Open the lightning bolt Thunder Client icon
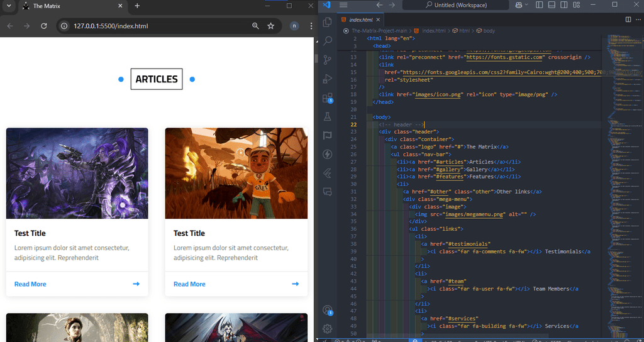The width and height of the screenshot is (644, 342). point(327,155)
